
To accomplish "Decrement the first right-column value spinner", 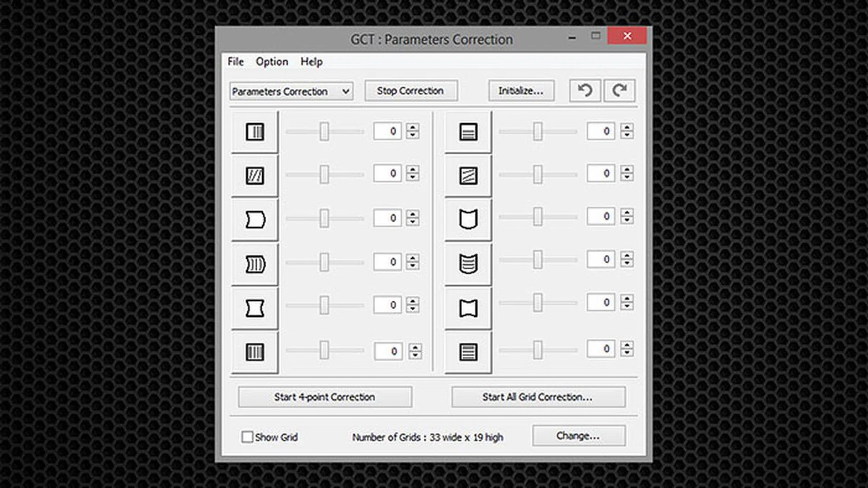I will [x=627, y=135].
